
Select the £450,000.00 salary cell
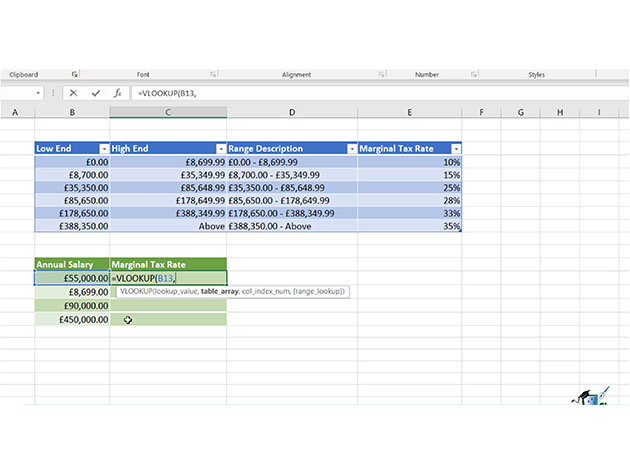72,319
